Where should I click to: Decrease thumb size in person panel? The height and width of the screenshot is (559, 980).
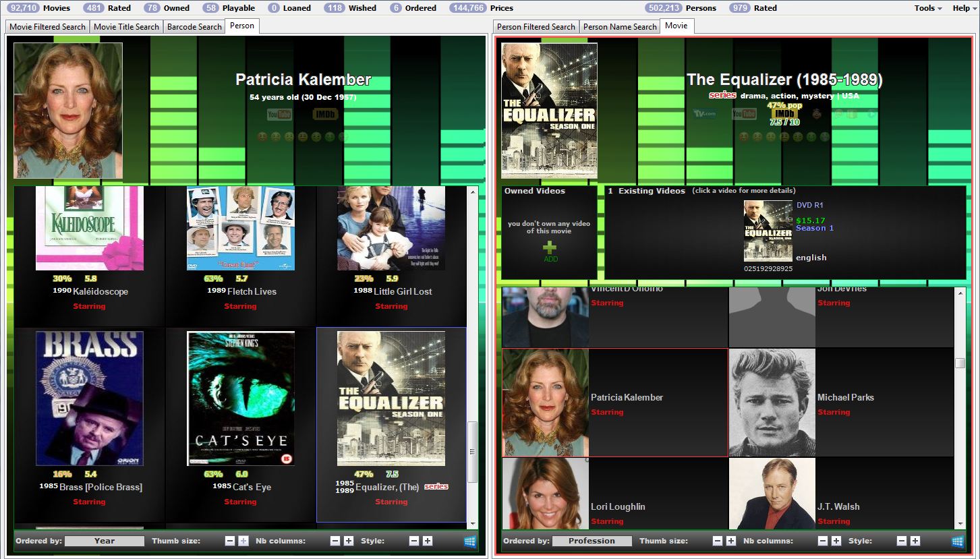(x=230, y=541)
